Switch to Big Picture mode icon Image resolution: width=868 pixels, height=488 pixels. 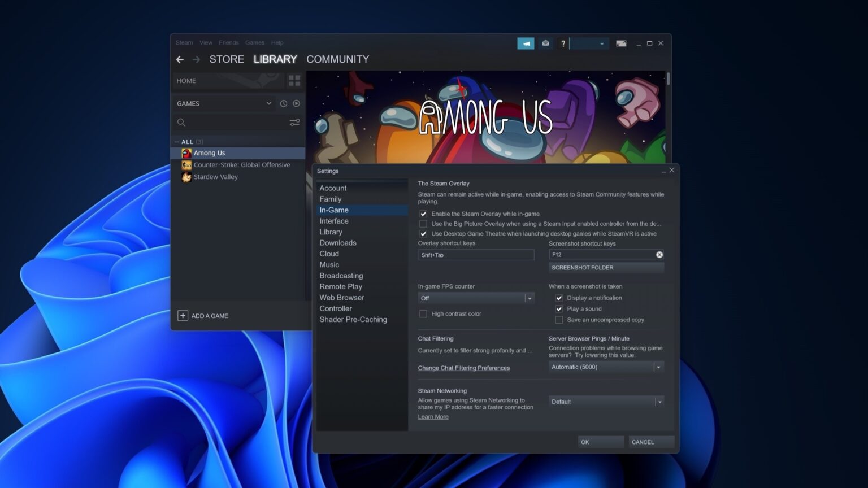click(x=621, y=43)
